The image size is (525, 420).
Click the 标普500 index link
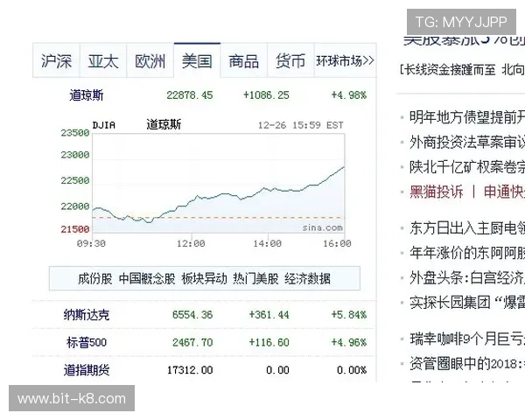87,343
